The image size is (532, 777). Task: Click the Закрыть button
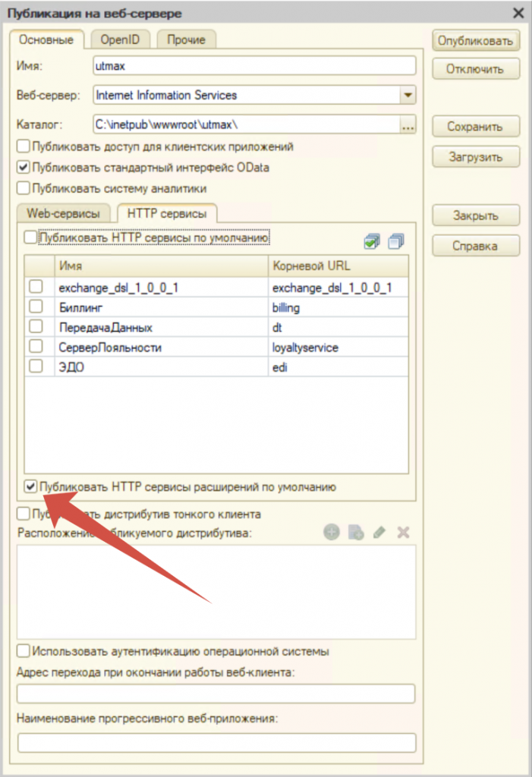[x=476, y=215]
